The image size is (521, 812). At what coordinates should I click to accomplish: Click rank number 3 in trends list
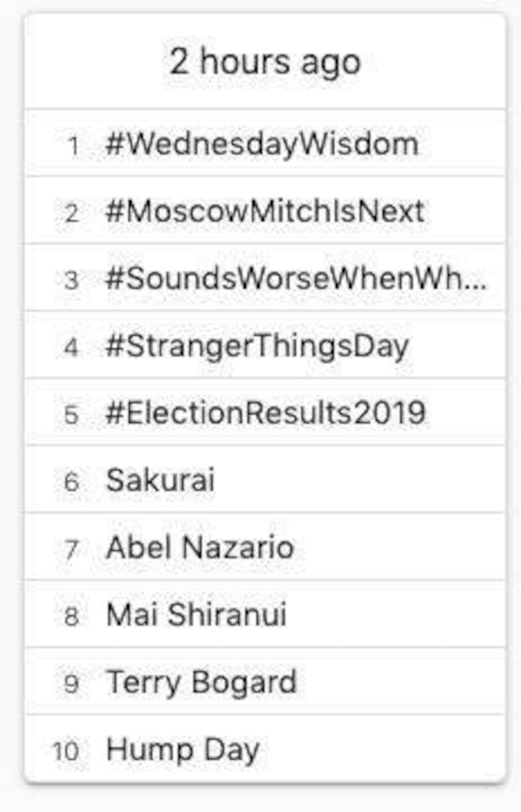point(72,280)
